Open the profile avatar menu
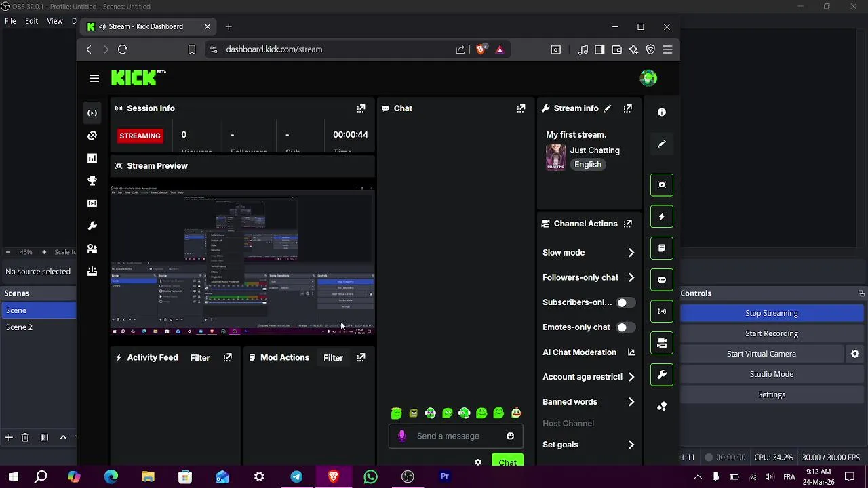Viewport: 868px width, 488px height. coord(648,78)
